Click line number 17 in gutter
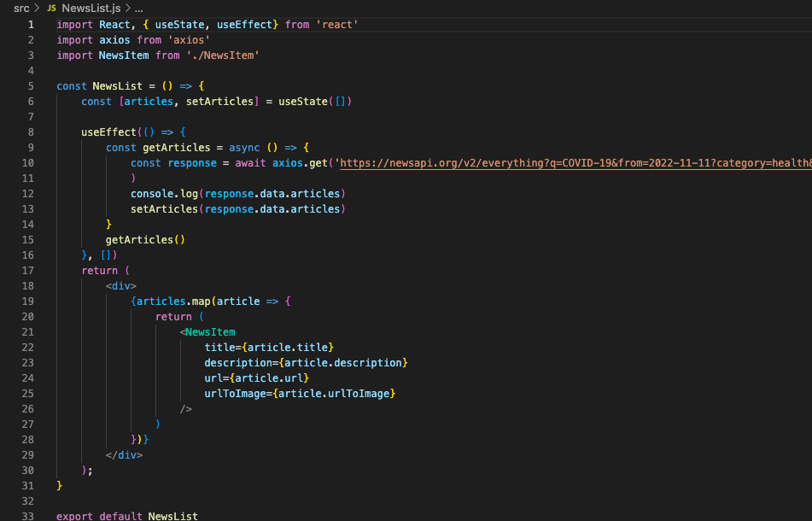Image resolution: width=812 pixels, height=521 pixels. click(x=28, y=271)
